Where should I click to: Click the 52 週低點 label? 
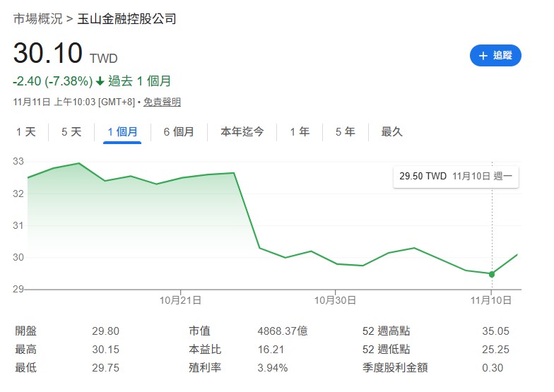pyautogui.click(x=386, y=350)
